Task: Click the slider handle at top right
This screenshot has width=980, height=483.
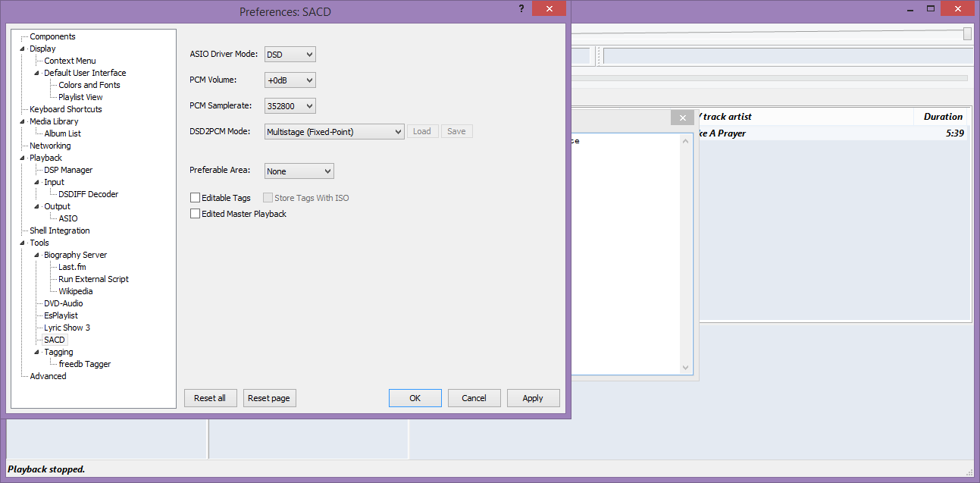Action: pyautogui.click(x=968, y=33)
